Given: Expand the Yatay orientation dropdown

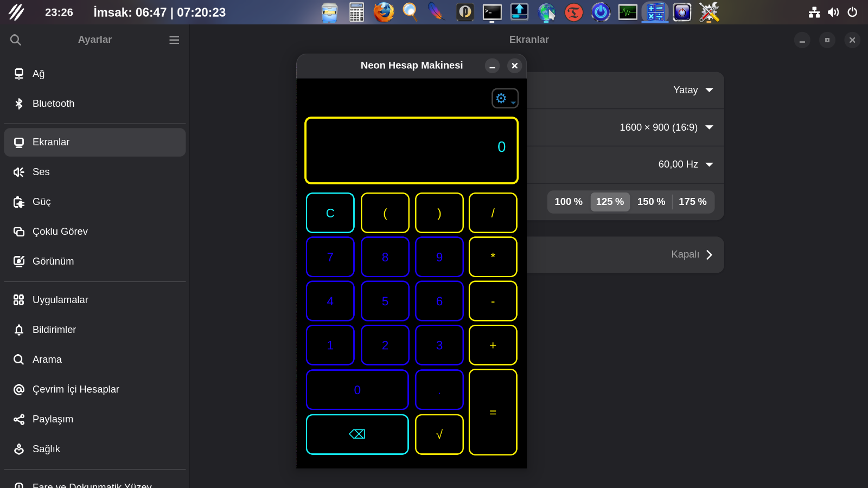Looking at the screenshot, I should coord(693,90).
